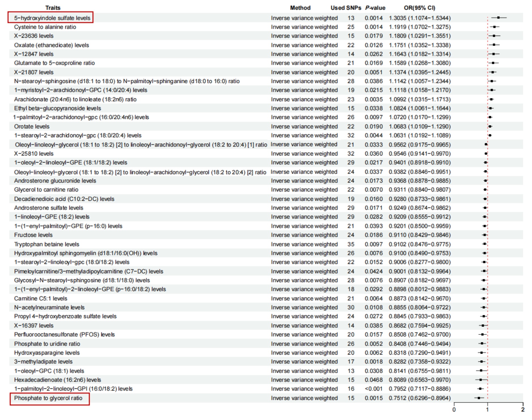532x420 pixels.
Task: Click the forest plot marker for 5-hydroxyindole sulfate
Action: [x=498, y=18]
